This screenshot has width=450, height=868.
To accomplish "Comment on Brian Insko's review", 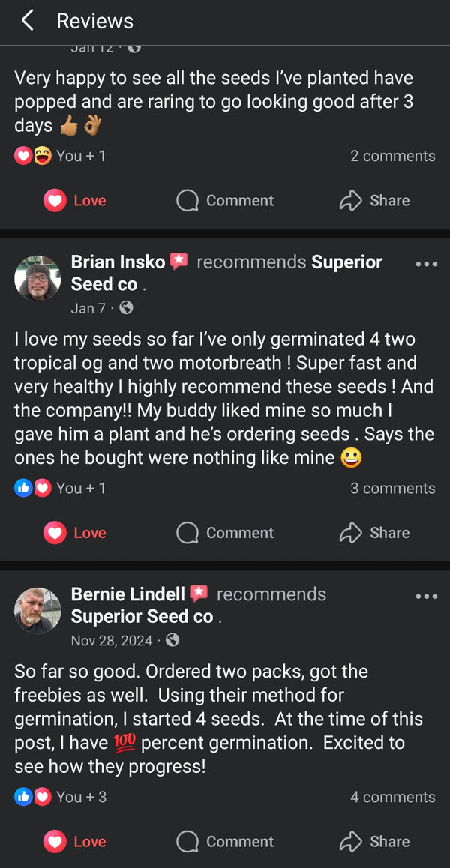I will [225, 533].
